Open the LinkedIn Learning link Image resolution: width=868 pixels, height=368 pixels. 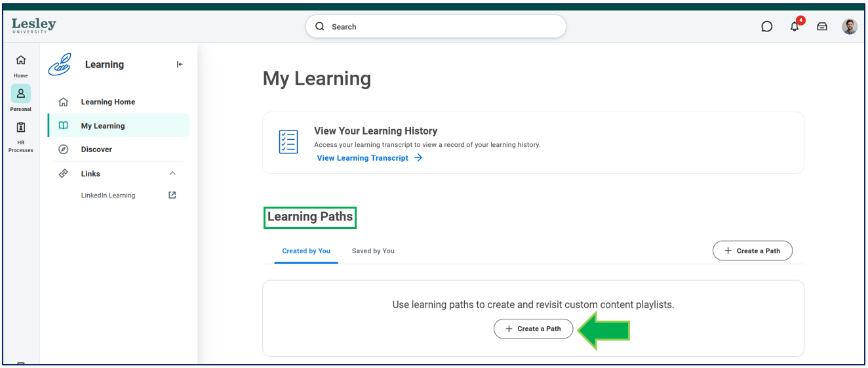(108, 195)
